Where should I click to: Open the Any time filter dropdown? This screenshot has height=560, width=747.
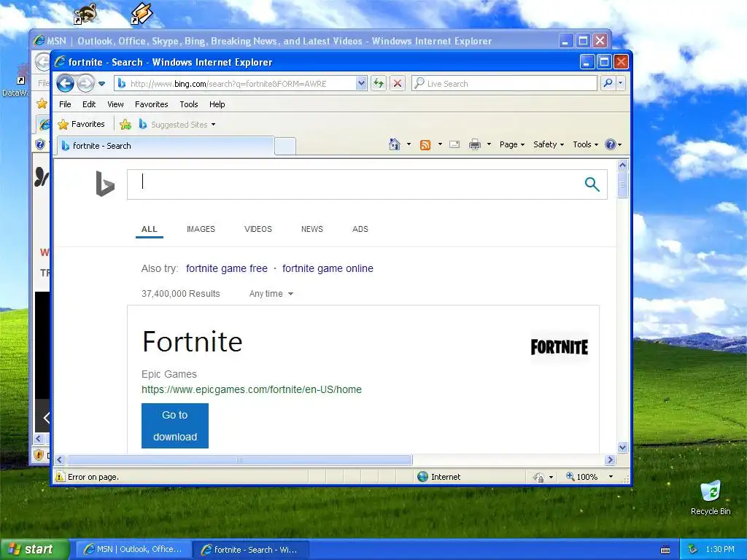[271, 294]
